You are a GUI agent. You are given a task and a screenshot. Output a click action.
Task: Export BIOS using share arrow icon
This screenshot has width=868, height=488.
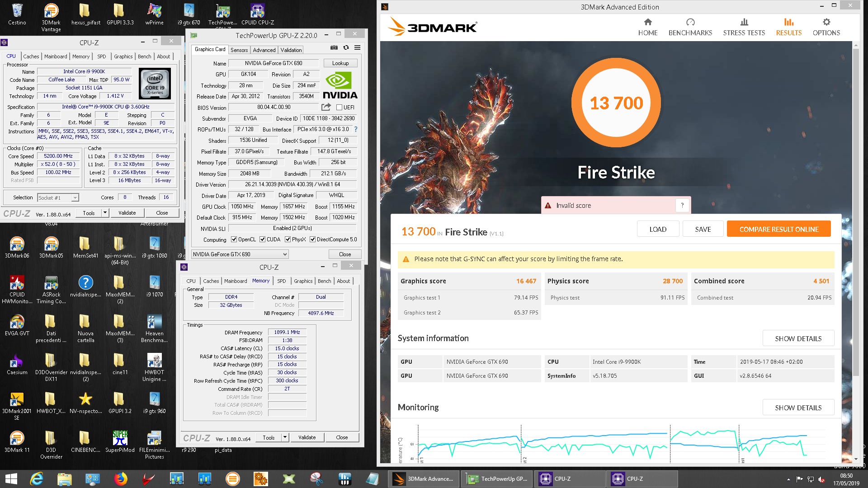click(x=326, y=107)
